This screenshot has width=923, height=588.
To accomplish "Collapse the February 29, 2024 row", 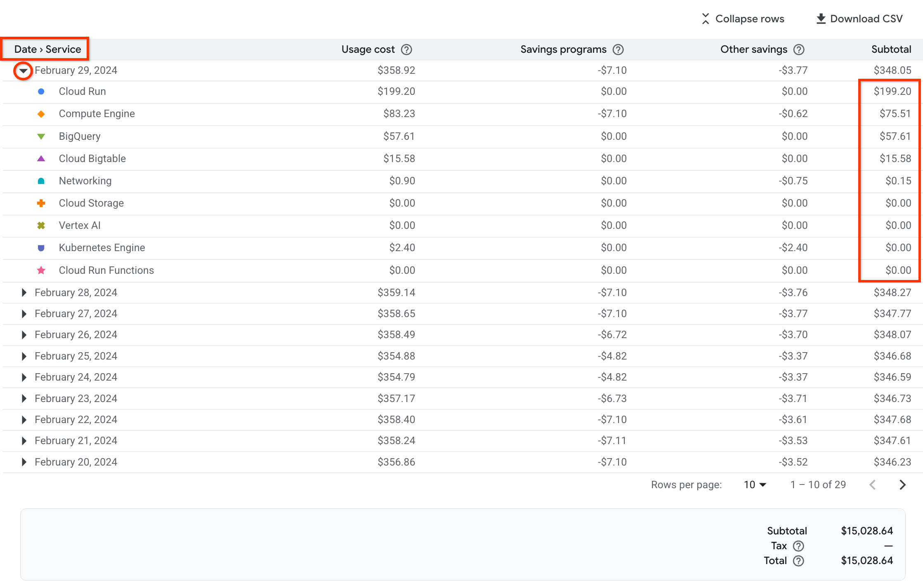I will click(x=23, y=70).
